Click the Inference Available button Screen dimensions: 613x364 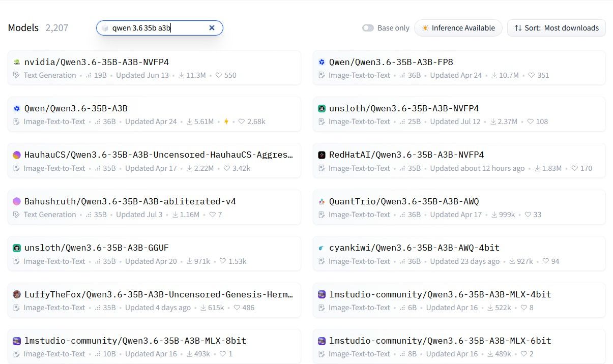458,28
